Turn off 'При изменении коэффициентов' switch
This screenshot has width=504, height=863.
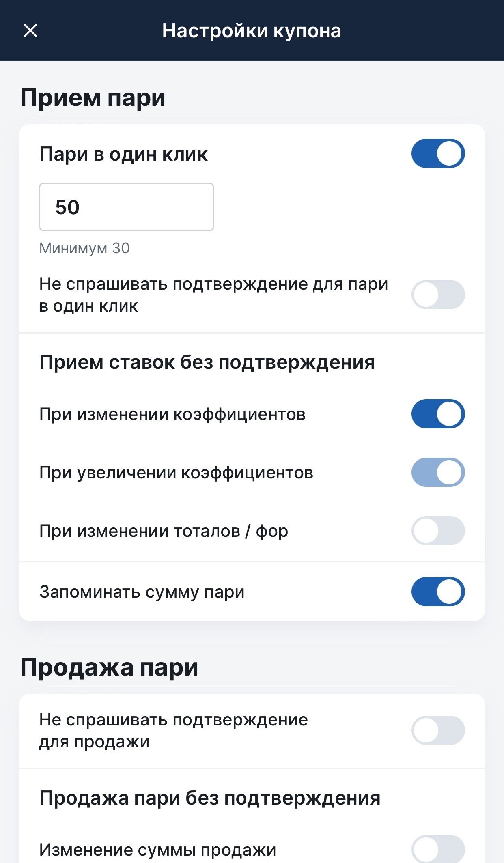(x=438, y=414)
